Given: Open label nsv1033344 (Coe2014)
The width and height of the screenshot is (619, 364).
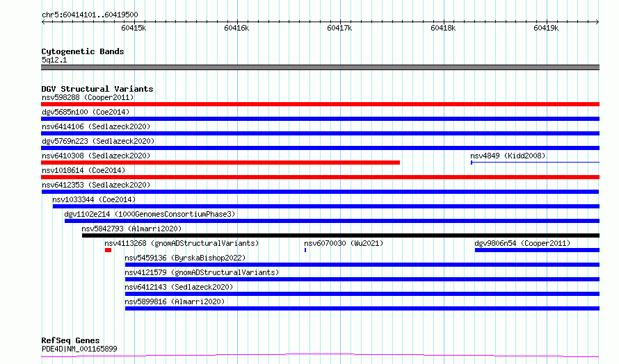Looking at the screenshot, I should pos(94,199).
